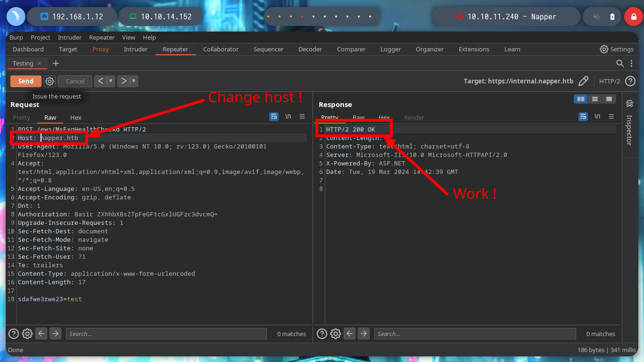Open response editor hamburger menu
The width and height of the screenshot is (644, 362).
pyautogui.click(x=611, y=116)
